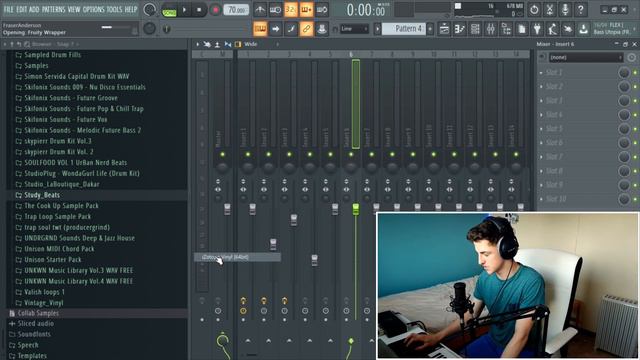Toggle the metronome icon
The width and height of the screenshot is (640, 360).
pos(260,9)
